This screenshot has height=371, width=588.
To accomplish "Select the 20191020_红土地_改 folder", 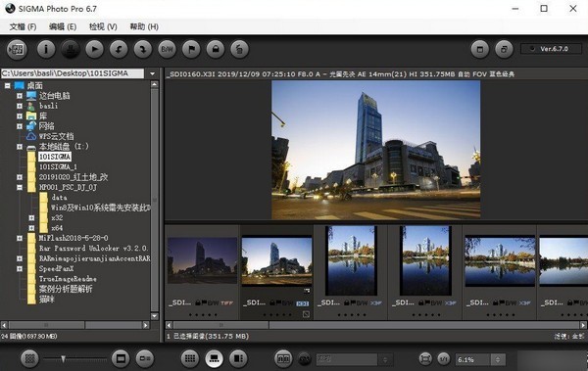I will point(73,177).
